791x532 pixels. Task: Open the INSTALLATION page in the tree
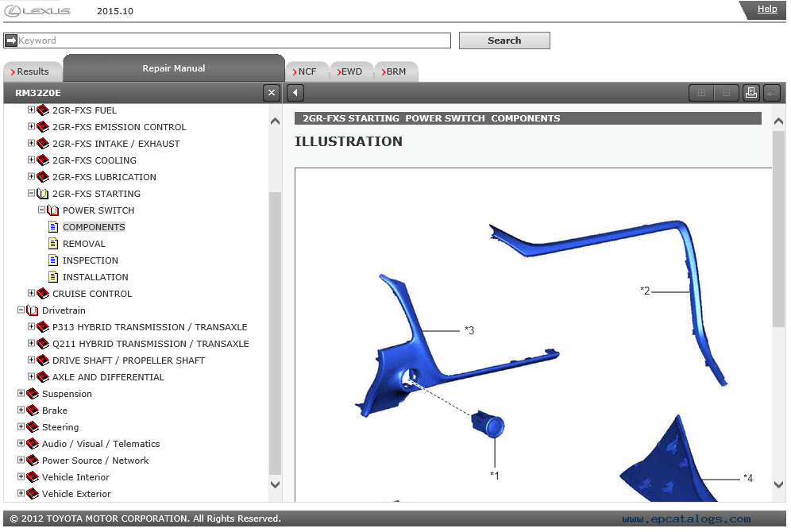[95, 277]
